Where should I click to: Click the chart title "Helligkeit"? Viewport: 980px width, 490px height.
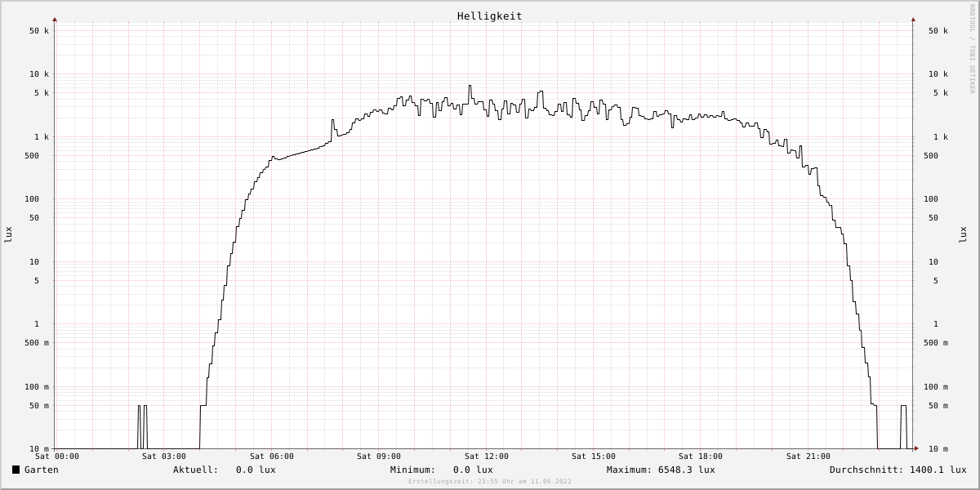(x=490, y=16)
